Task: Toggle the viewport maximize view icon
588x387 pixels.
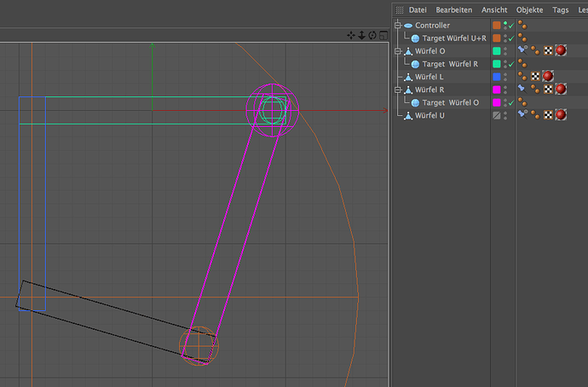Action: [x=383, y=35]
